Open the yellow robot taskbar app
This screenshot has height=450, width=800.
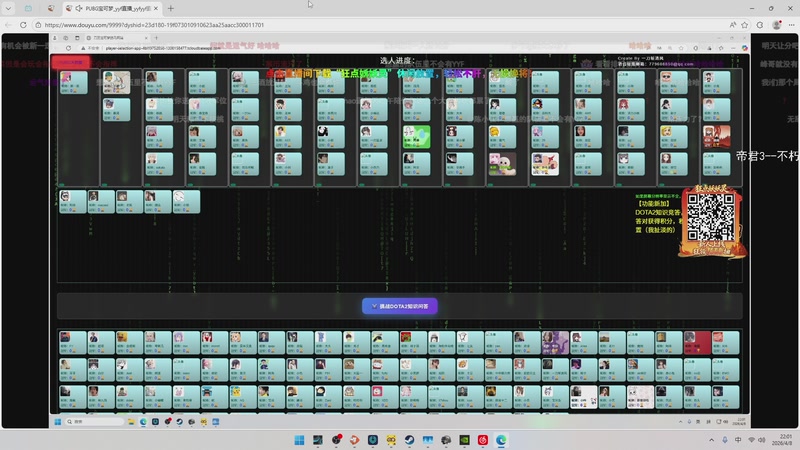pos(391,440)
